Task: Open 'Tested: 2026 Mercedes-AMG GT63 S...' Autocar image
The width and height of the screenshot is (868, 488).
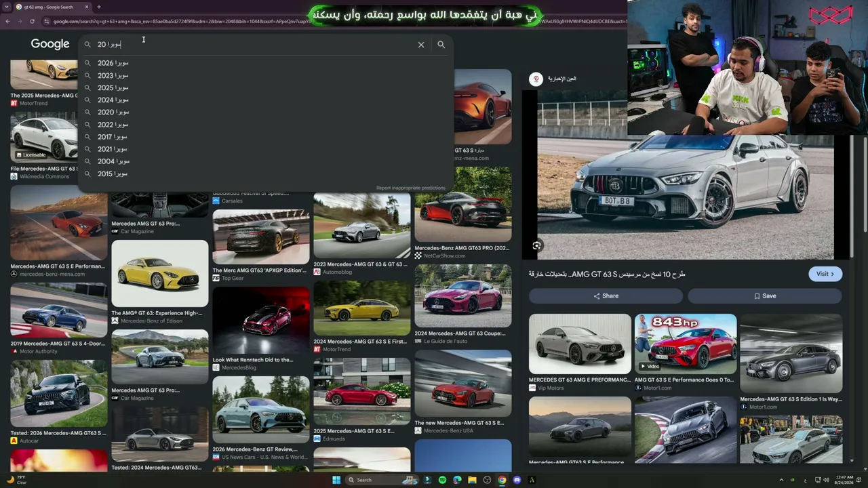Action: (x=59, y=393)
